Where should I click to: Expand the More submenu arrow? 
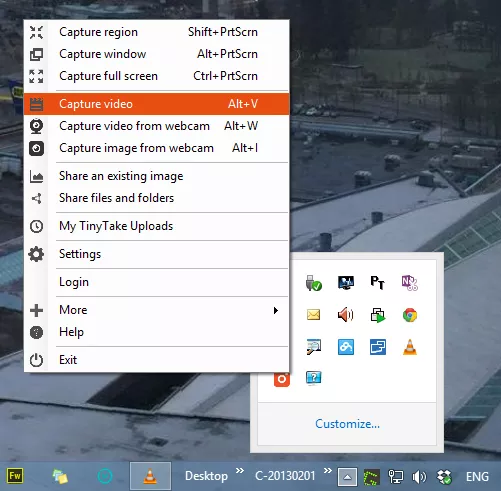coord(276,310)
